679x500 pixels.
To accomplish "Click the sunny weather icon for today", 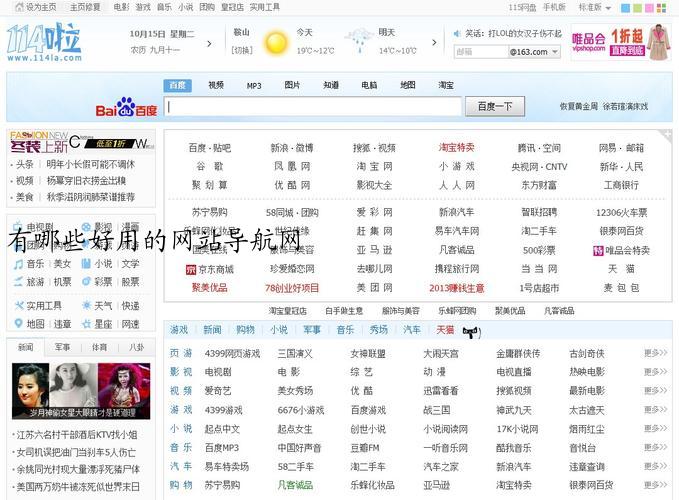I will [x=276, y=42].
